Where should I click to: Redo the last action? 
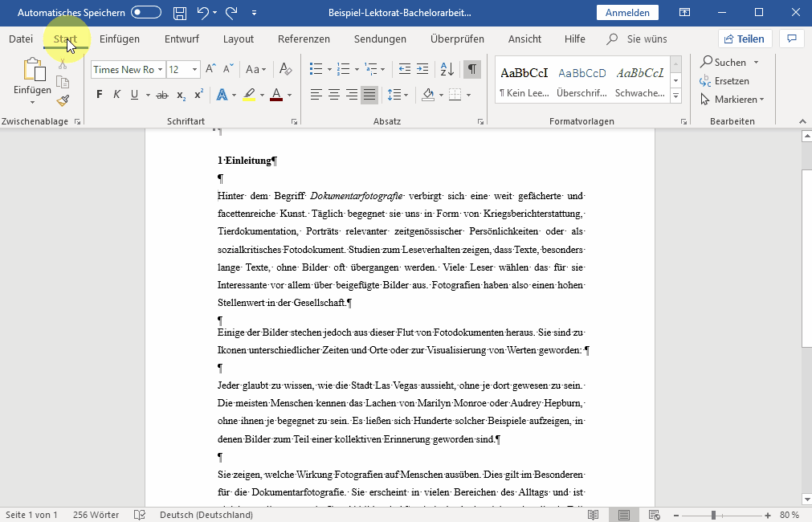(231, 13)
